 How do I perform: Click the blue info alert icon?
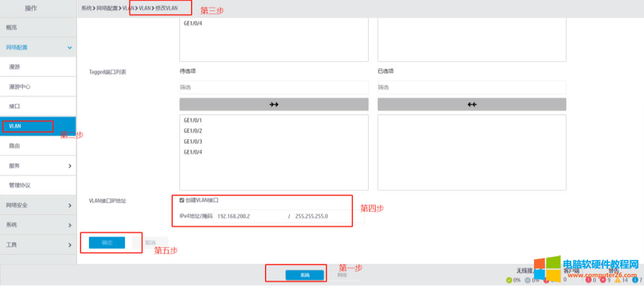635,280
